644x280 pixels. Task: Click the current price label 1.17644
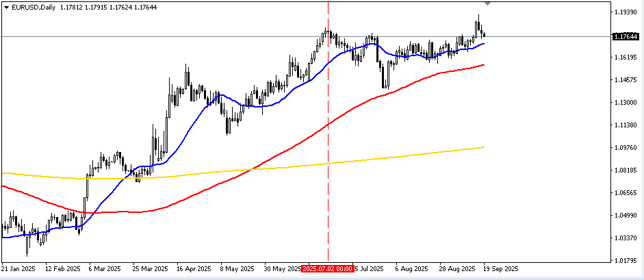[x=627, y=36]
